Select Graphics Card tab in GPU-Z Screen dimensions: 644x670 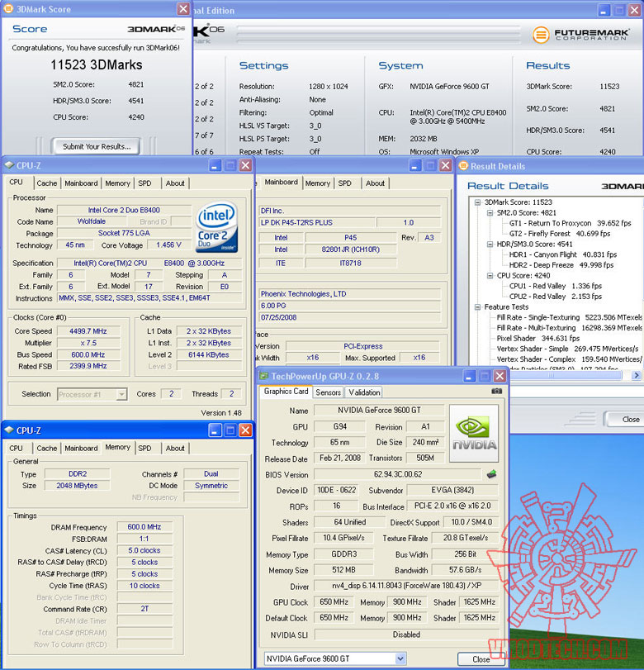coord(286,392)
